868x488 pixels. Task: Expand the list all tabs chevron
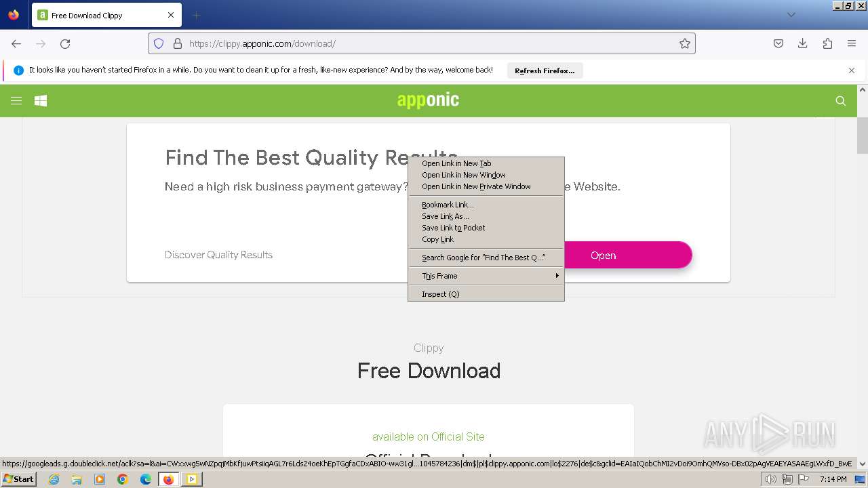pos(791,15)
